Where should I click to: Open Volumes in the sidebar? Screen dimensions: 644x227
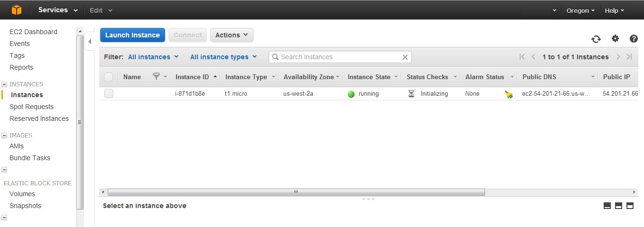[22, 194]
